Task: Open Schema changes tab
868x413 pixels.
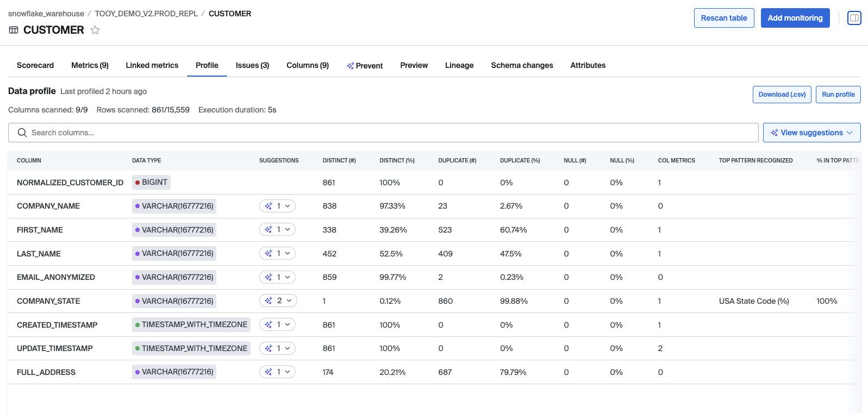Action: coord(522,65)
